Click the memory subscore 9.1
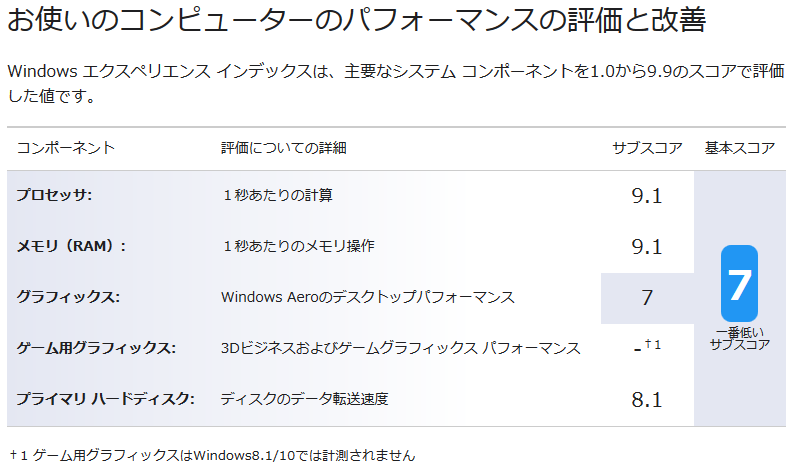 [x=647, y=247]
